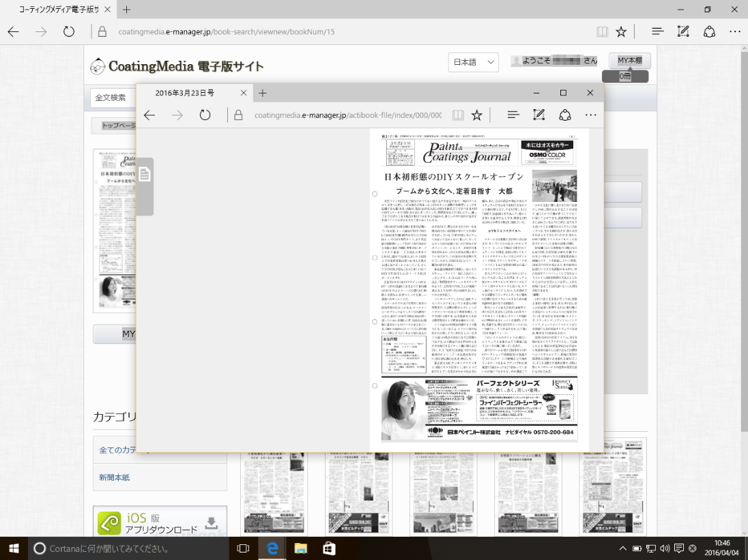
Task: Go back in the 2016年3月23日号 window
Action: tap(149, 115)
